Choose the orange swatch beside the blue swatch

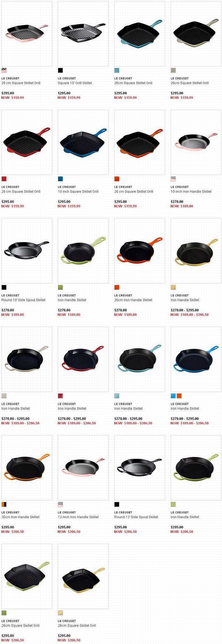click(x=179, y=396)
